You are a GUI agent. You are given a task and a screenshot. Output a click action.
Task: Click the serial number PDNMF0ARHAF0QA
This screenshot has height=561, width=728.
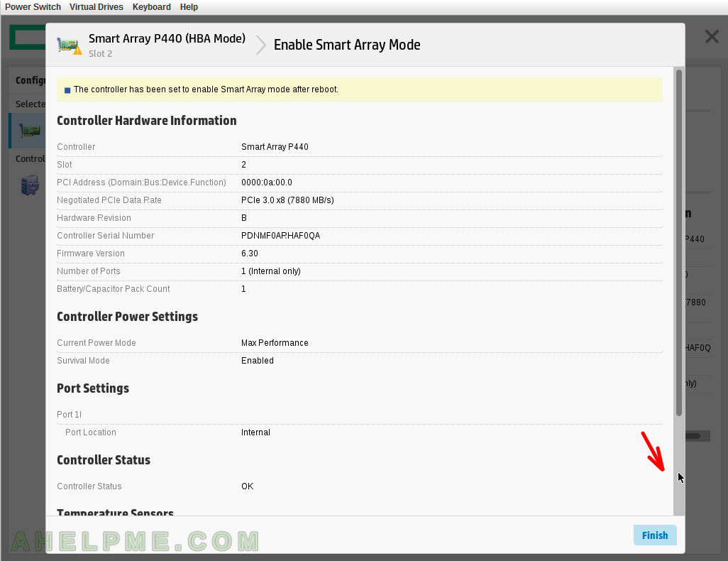(x=280, y=236)
